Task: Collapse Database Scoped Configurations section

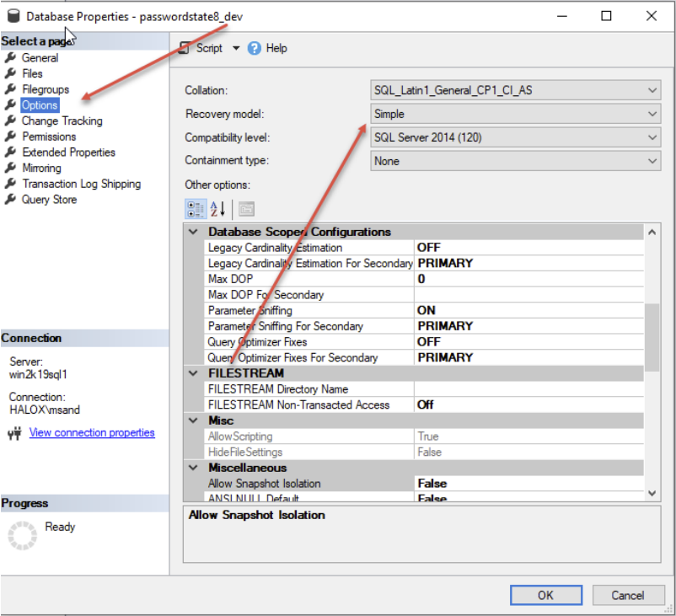Action: point(193,232)
